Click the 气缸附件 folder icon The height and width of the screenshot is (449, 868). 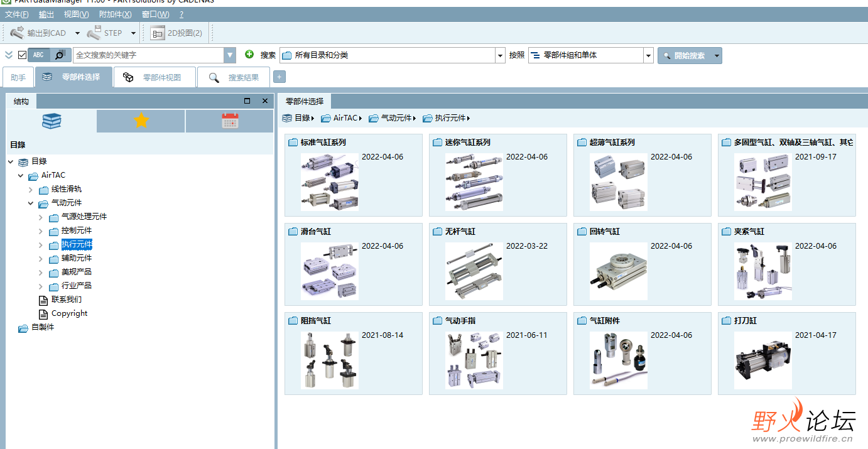582,321
